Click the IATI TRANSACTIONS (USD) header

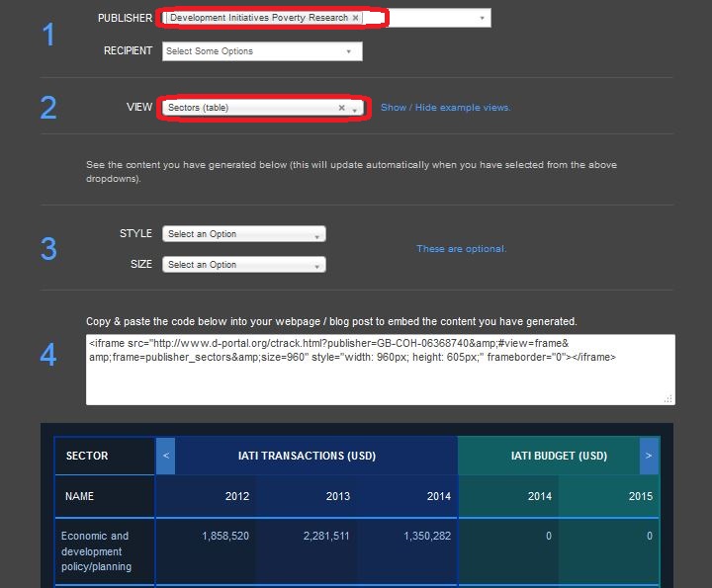307,456
